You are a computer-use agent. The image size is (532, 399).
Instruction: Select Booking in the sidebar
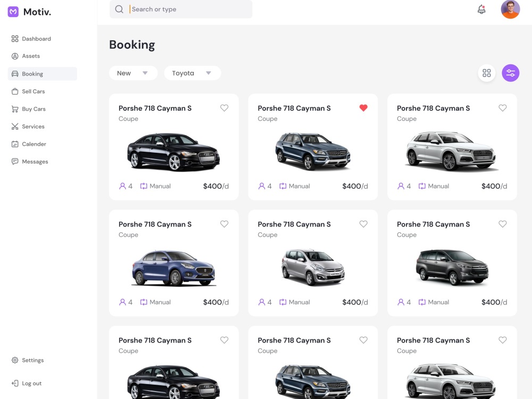(43, 73)
